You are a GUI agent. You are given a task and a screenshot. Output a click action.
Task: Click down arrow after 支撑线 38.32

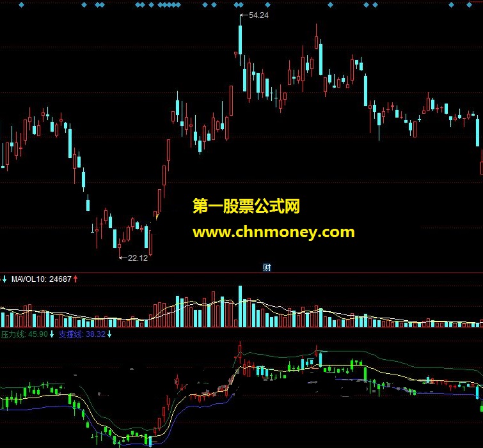(109, 334)
